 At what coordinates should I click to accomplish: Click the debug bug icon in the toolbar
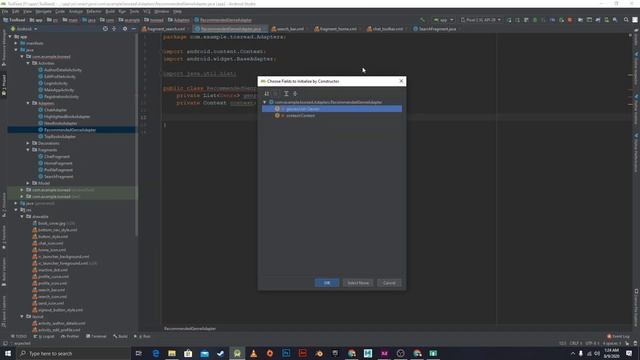535,20
